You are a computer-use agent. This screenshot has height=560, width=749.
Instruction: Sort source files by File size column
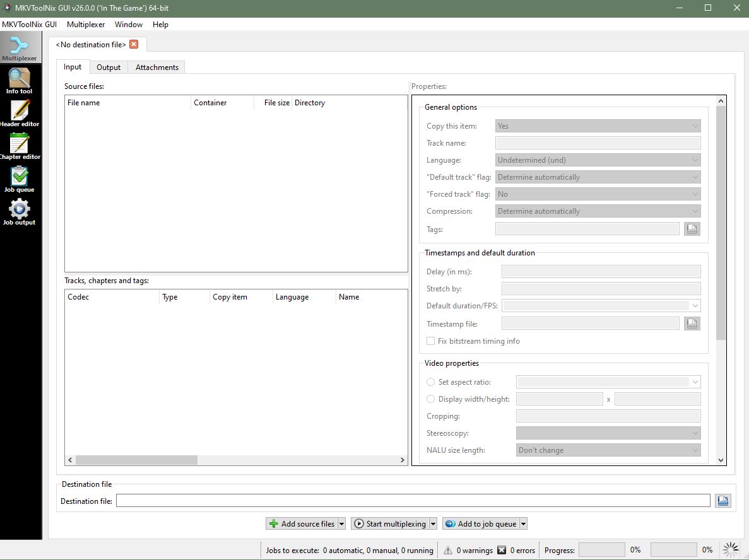click(x=273, y=103)
